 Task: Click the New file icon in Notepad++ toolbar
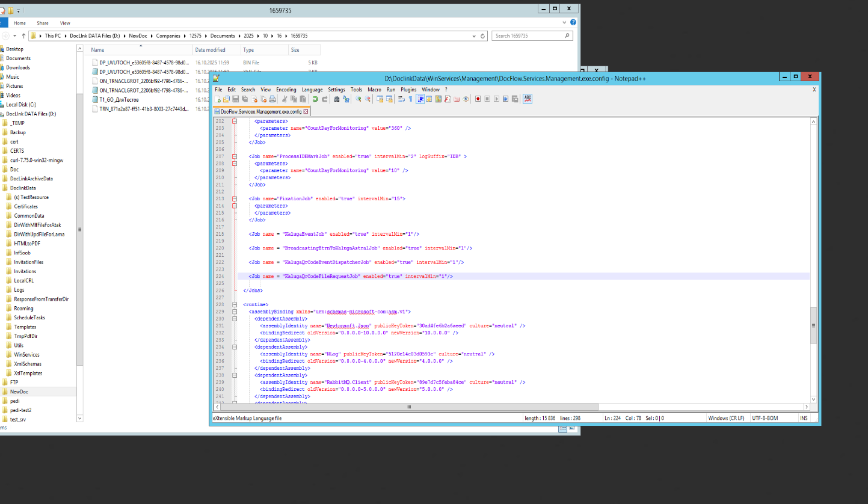[218, 99]
